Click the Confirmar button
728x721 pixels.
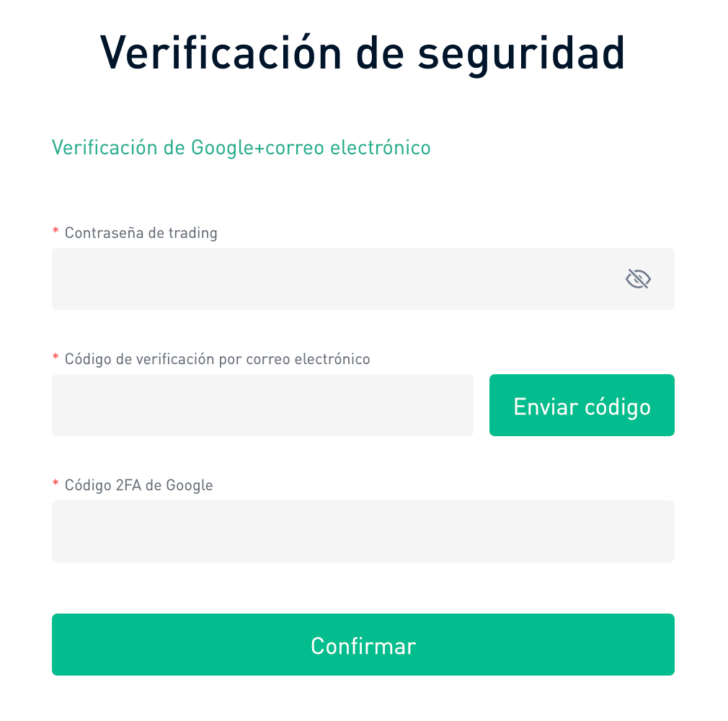[x=363, y=645]
